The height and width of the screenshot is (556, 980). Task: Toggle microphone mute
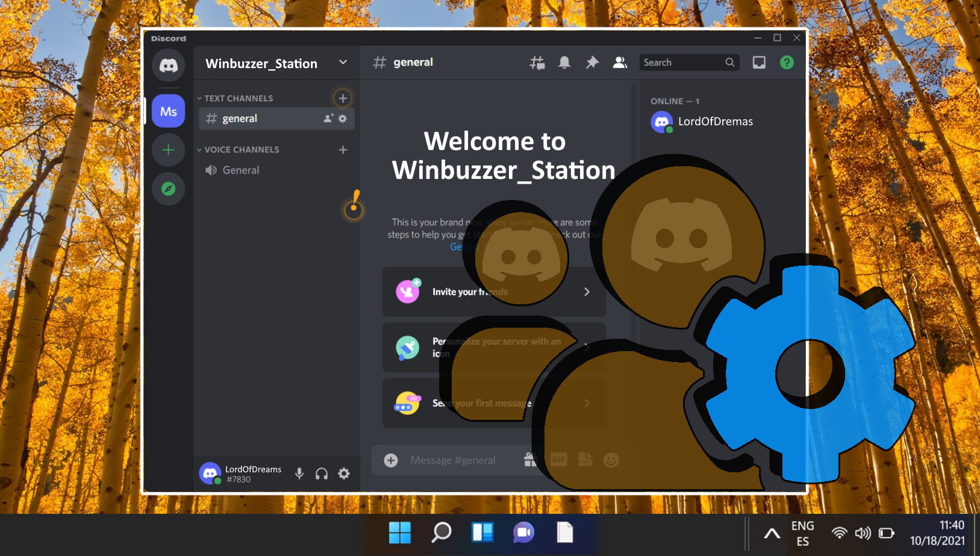(299, 473)
